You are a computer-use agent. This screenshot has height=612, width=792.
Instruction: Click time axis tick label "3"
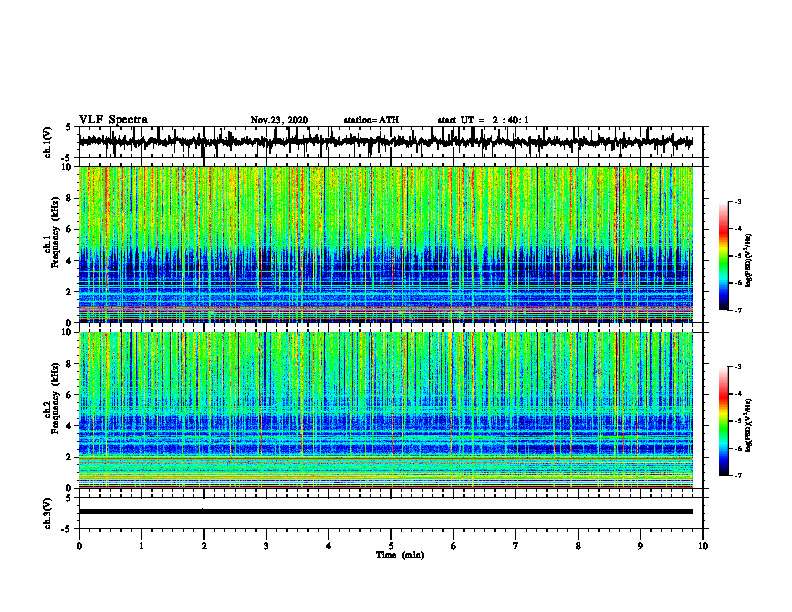coord(266,546)
